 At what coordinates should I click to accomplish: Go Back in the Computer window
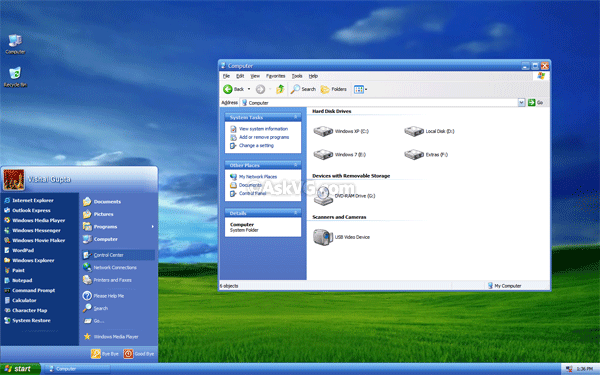(x=233, y=89)
